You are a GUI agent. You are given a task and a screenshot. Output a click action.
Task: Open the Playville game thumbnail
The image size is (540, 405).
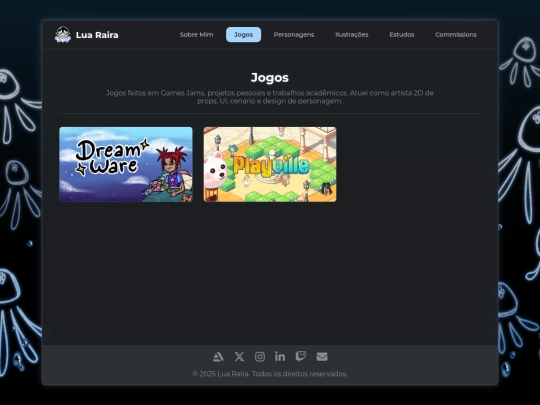pos(270,165)
